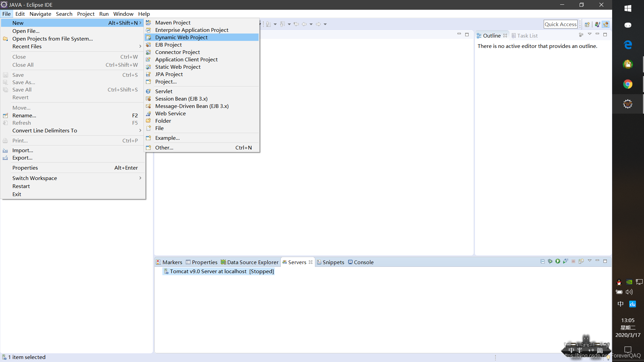Open the Servers view menu triangle

tap(590, 261)
